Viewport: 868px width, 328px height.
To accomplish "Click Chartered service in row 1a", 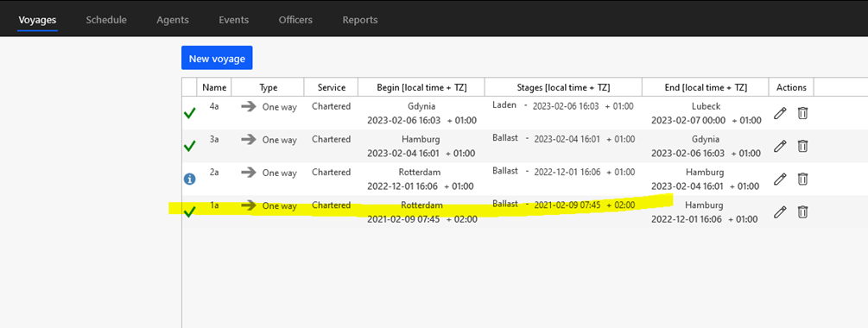I will [331, 205].
